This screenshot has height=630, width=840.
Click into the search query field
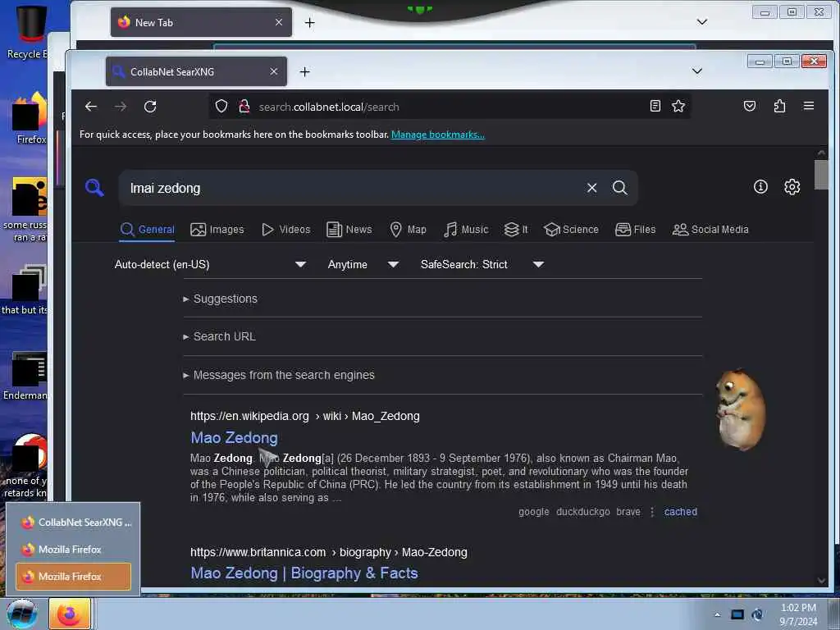click(x=354, y=188)
